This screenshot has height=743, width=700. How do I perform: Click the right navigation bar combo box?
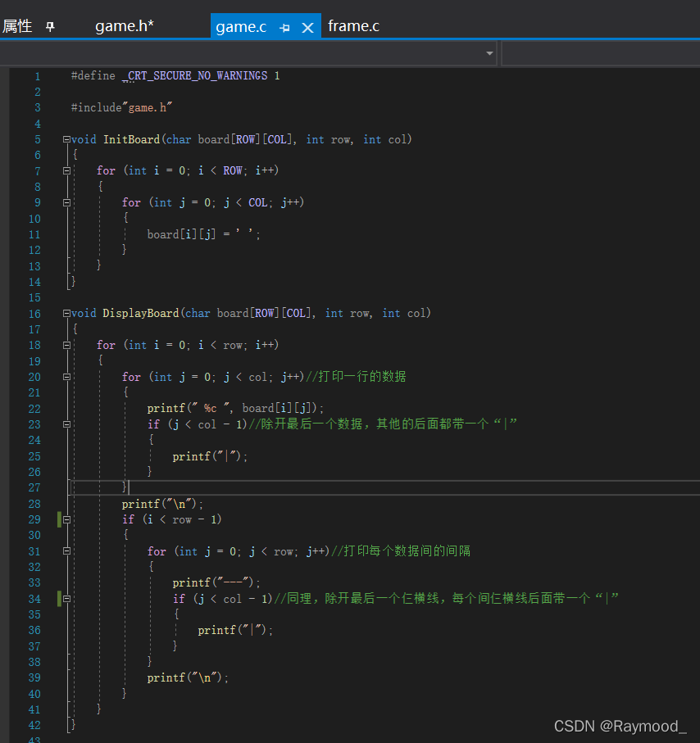tap(600, 53)
